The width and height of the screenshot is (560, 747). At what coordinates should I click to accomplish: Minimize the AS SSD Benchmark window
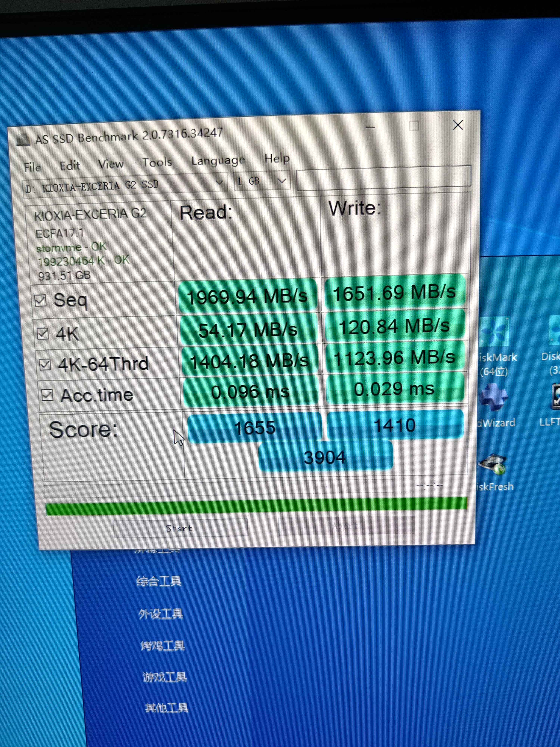370,127
